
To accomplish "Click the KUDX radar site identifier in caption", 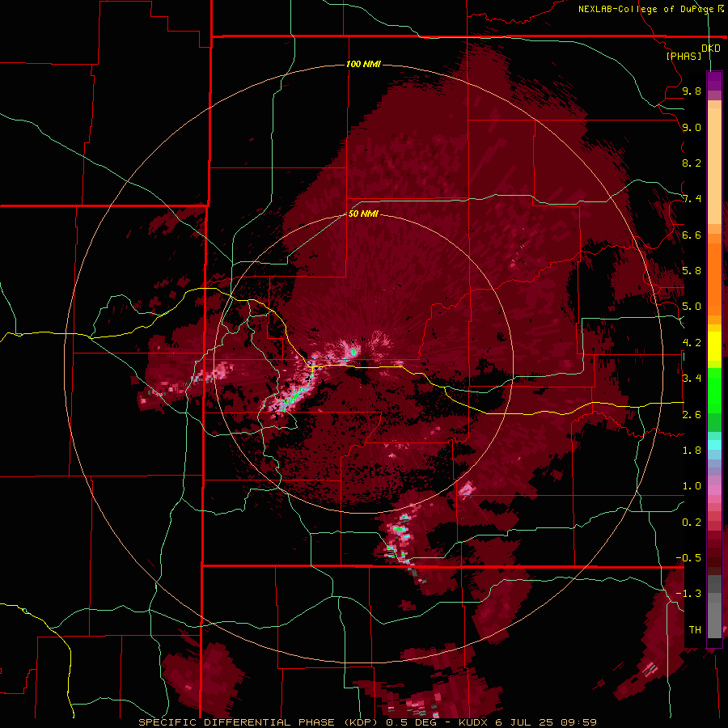I will (472, 722).
